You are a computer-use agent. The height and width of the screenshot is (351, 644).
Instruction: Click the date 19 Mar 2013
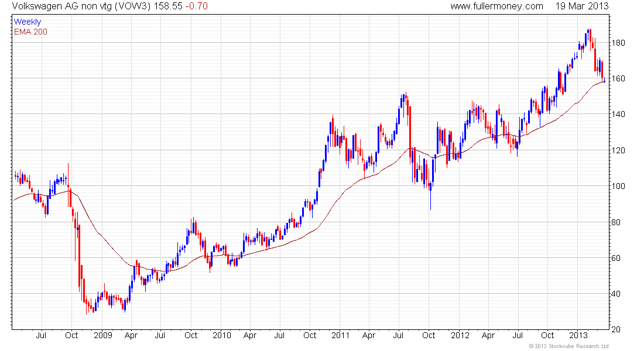pos(582,6)
